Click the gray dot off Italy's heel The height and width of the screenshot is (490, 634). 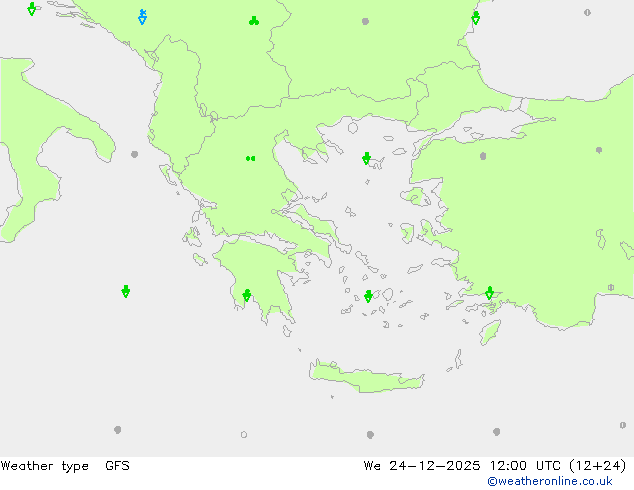click(x=135, y=154)
